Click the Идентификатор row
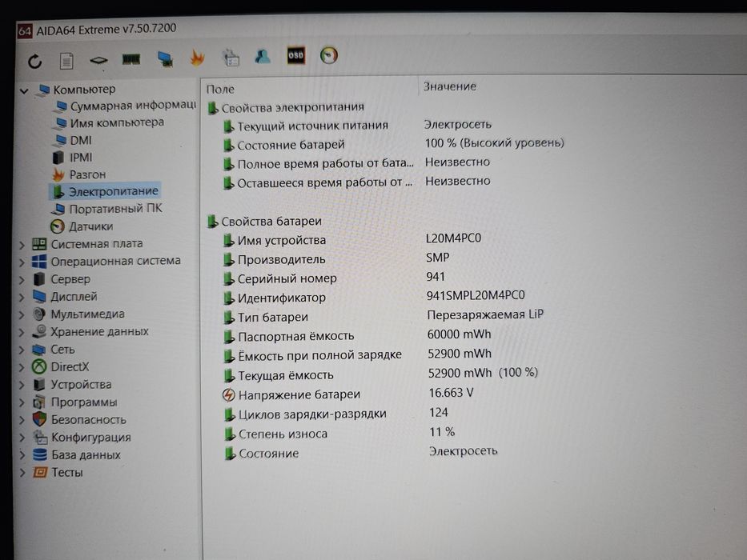 (374, 297)
